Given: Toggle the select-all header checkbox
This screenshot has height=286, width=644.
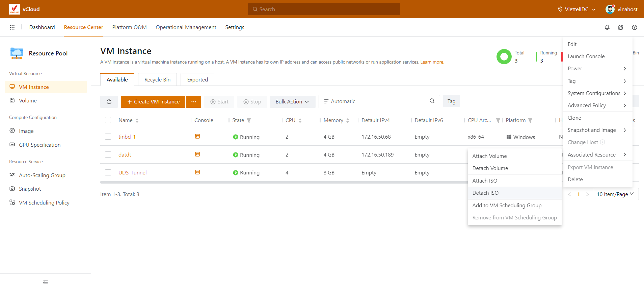Looking at the screenshot, I should 108,120.
